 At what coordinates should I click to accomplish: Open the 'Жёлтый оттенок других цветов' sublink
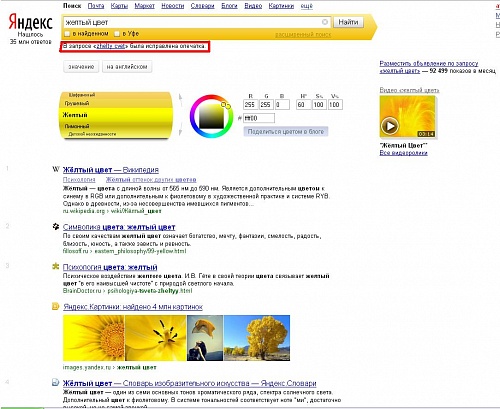(151, 180)
